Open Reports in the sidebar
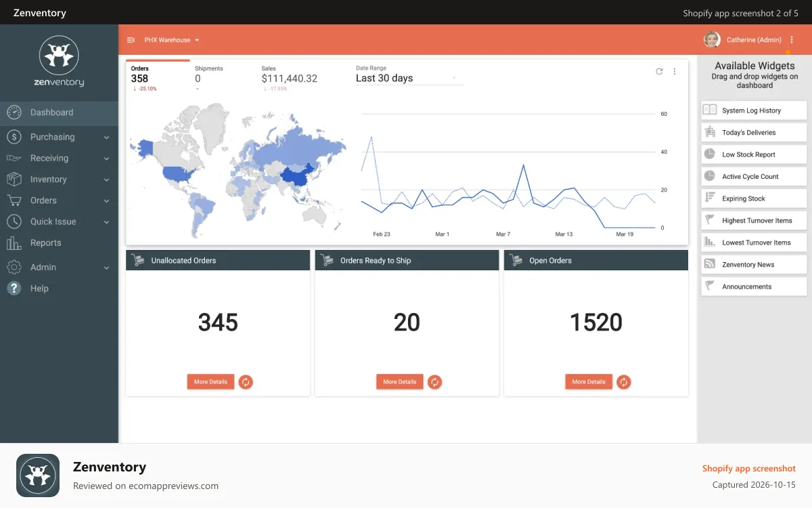The width and height of the screenshot is (812, 508). 59,243
